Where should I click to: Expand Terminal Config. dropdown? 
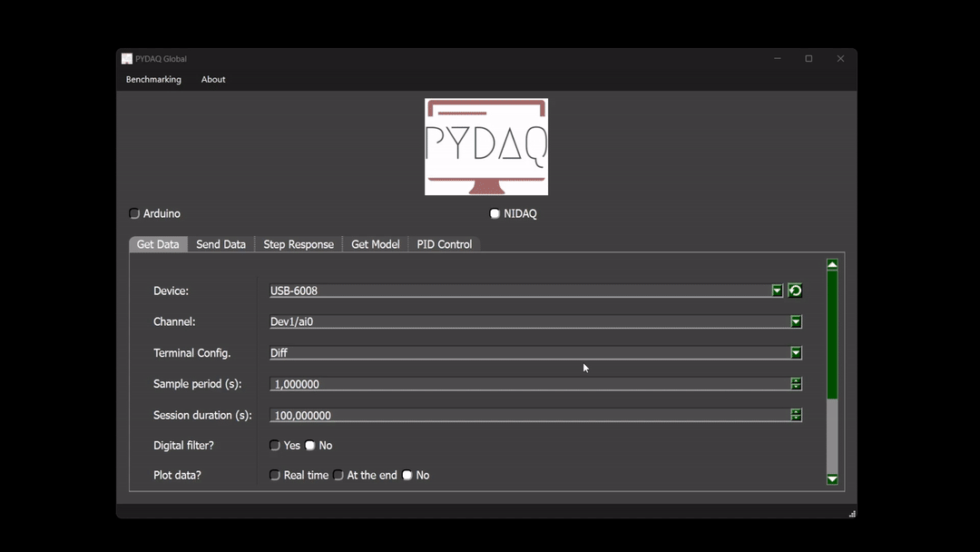[796, 353]
